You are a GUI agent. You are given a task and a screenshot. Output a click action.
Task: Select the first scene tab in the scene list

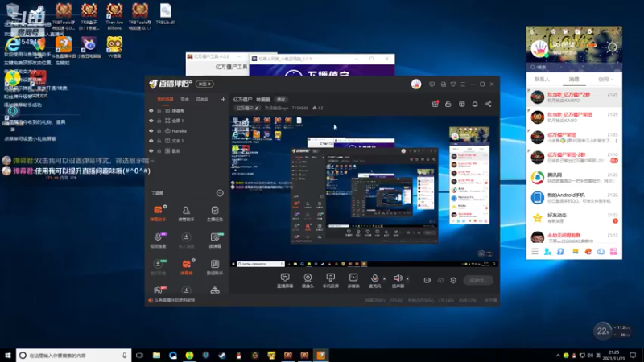tap(166, 99)
